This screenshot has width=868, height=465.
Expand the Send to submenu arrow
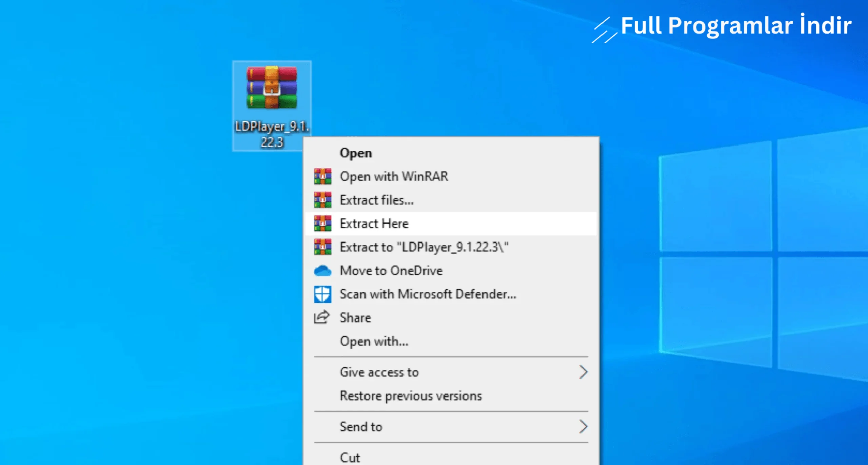(583, 427)
